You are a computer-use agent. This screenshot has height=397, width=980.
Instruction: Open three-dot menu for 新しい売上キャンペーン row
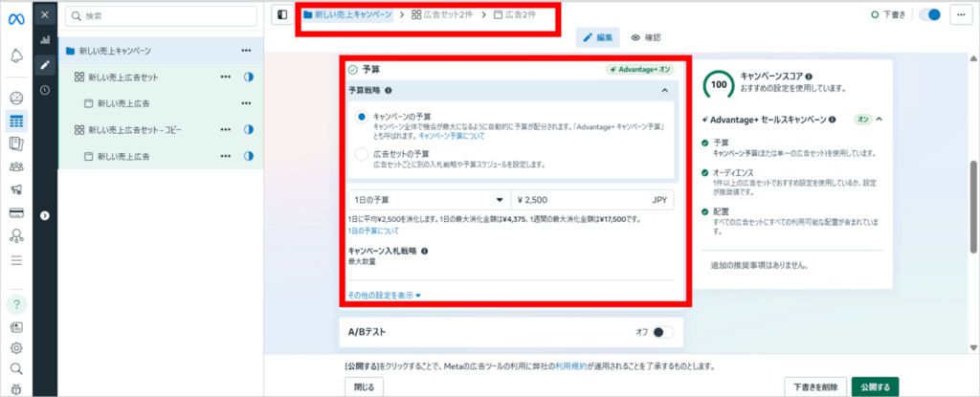click(246, 50)
